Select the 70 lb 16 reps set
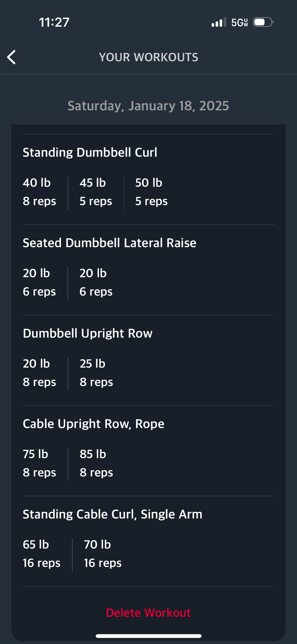 pyautogui.click(x=103, y=554)
